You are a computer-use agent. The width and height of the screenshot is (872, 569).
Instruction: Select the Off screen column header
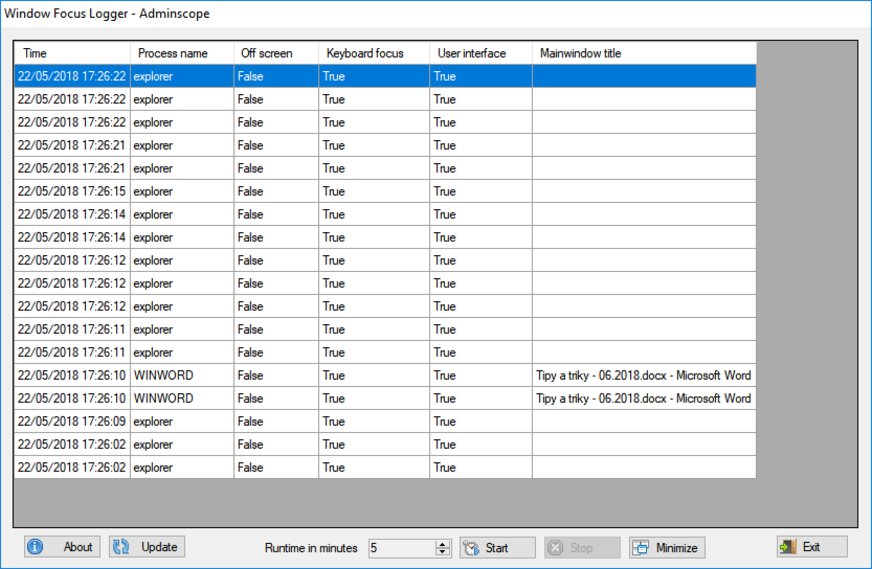(x=276, y=53)
